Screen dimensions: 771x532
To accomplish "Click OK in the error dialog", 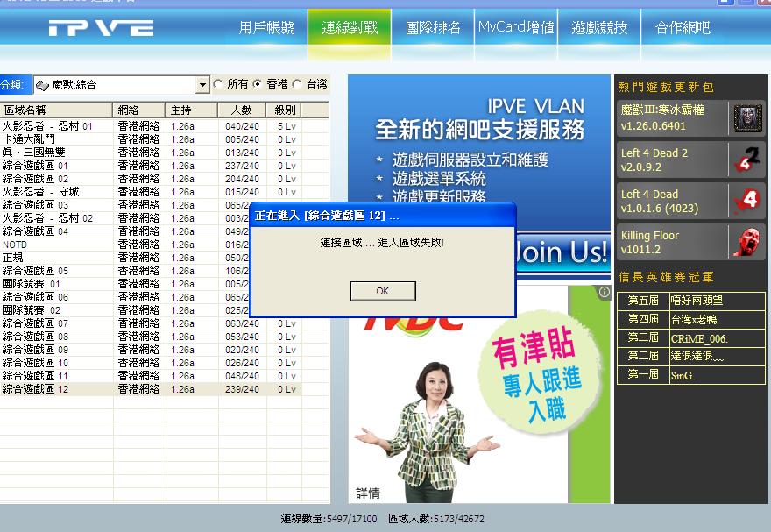I will [x=383, y=291].
